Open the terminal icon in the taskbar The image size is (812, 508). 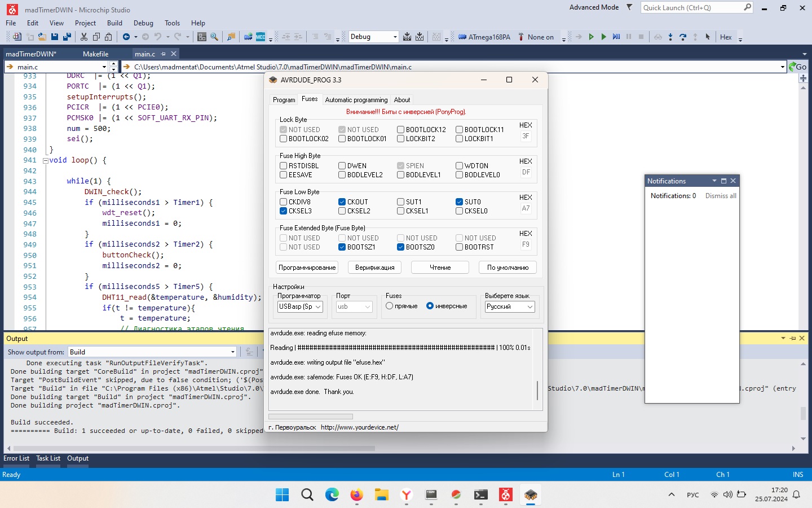coord(480,495)
